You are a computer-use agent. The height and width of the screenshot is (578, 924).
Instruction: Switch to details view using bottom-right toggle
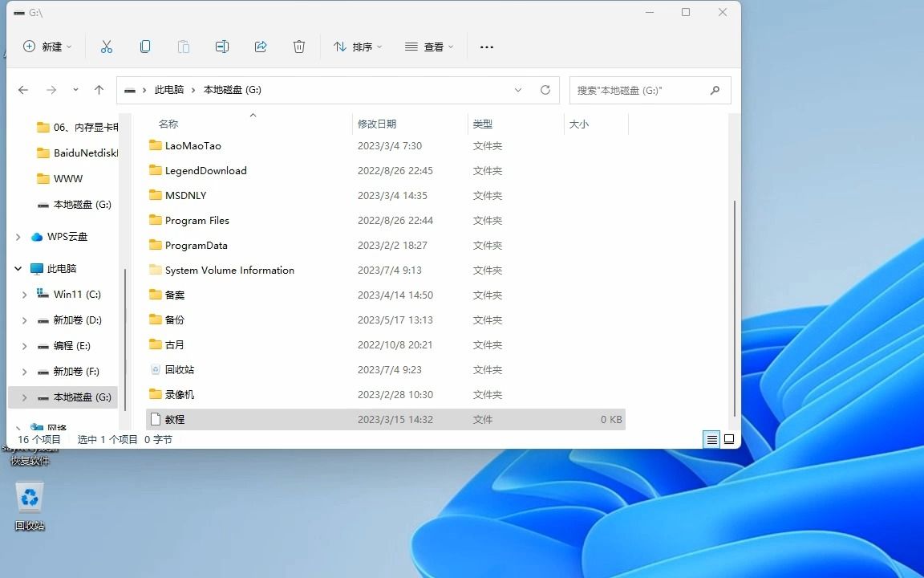pos(711,439)
